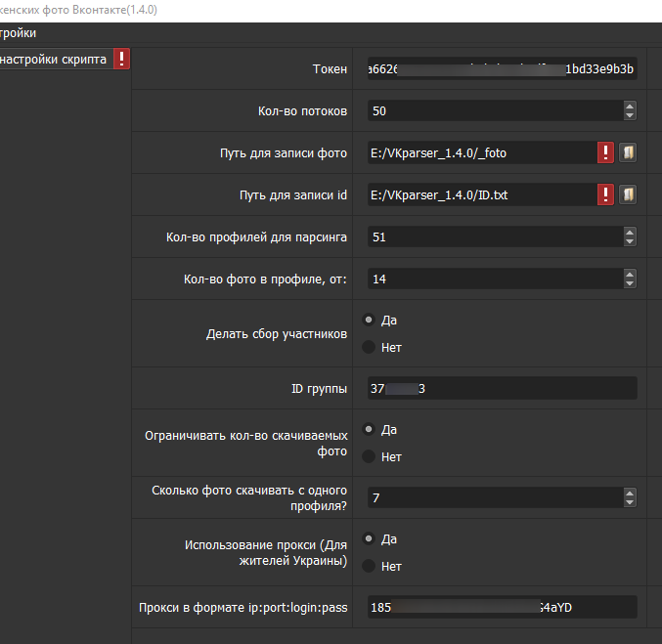Click the red warning icon beside ID path

tap(606, 194)
